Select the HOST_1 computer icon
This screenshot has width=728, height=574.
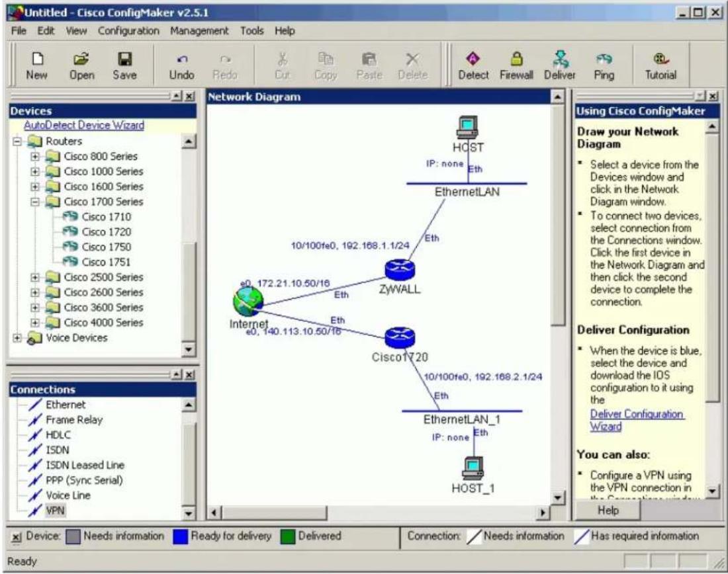pyautogui.click(x=473, y=468)
